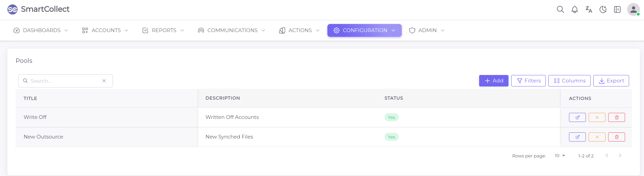Edit the New Outsource pool
This screenshot has height=176, width=644.
(x=577, y=137)
